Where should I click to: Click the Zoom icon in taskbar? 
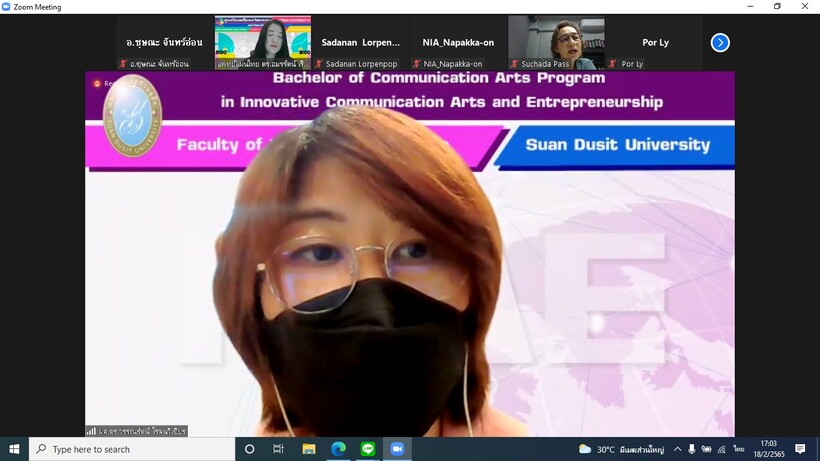coord(397,449)
